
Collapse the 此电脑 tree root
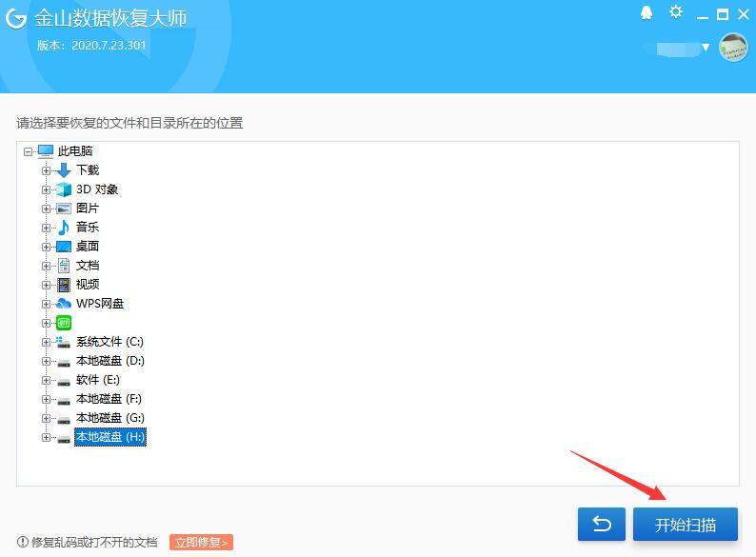tap(28, 151)
